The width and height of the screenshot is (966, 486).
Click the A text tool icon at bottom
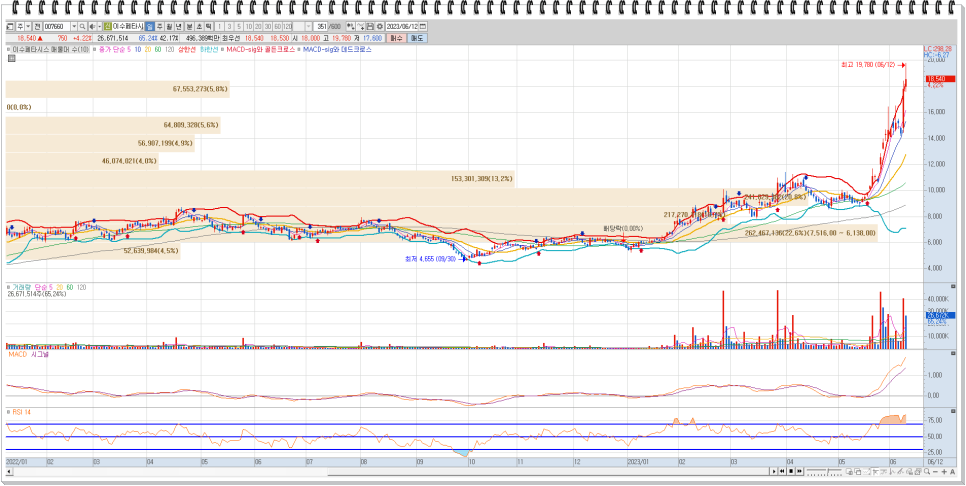click(952, 471)
